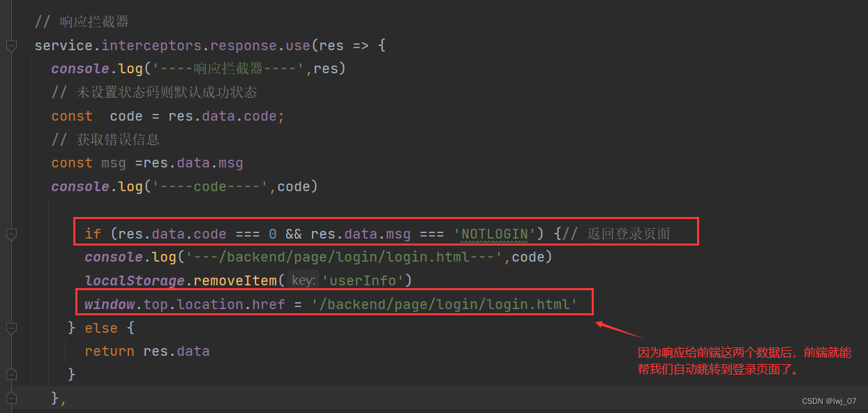Click 'res.data.code' in the const code line

click(223, 116)
